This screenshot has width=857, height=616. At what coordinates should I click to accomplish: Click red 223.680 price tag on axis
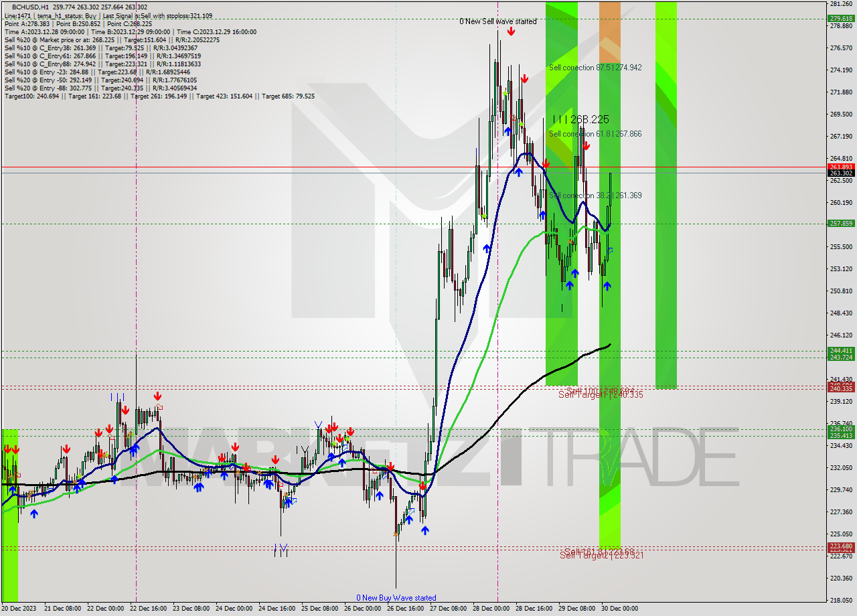coord(841,546)
